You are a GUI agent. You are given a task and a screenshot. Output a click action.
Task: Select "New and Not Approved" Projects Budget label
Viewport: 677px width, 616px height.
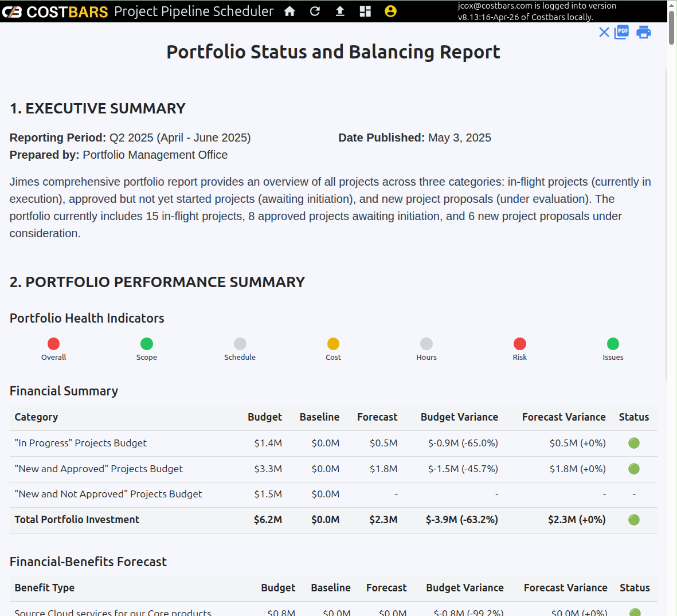coord(108,494)
